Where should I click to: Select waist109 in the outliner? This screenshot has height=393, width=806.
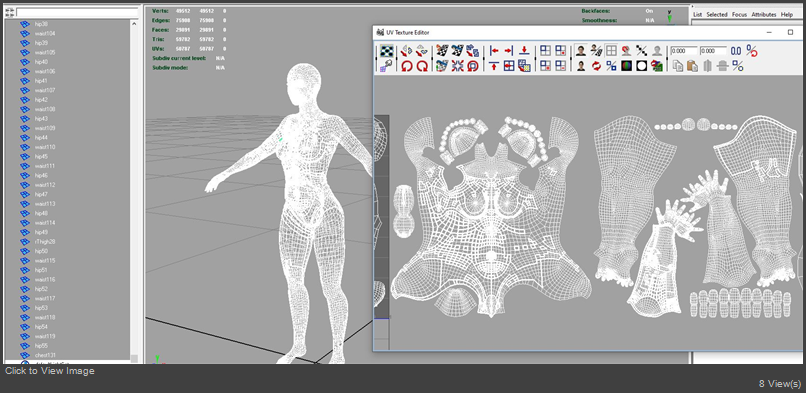[x=45, y=128]
